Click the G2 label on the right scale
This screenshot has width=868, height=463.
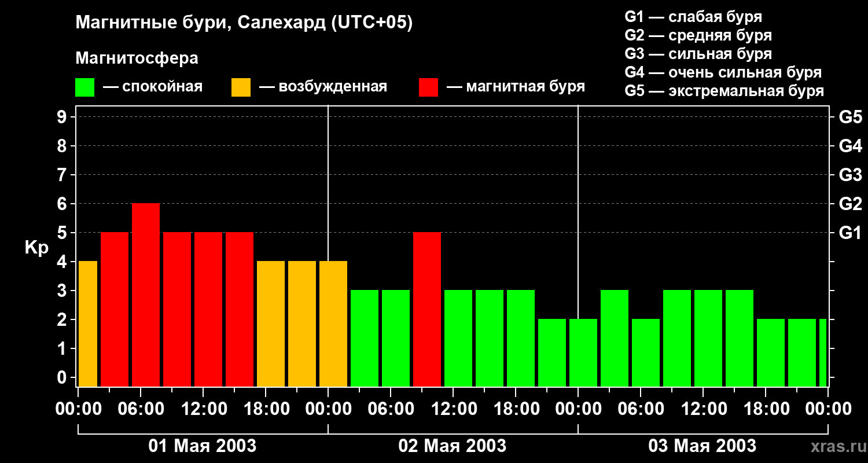(x=850, y=204)
